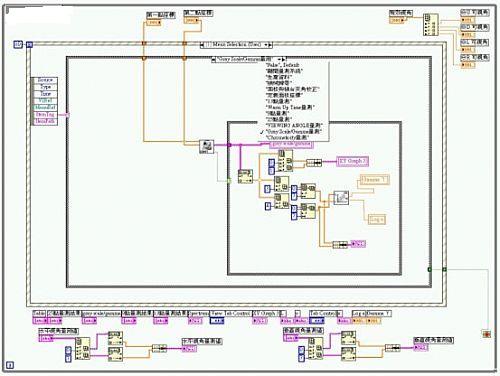Click the array-to-cluster node inside the inner case
Image resolution: width=500 pixels, height=376 pixels.
tap(245, 176)
